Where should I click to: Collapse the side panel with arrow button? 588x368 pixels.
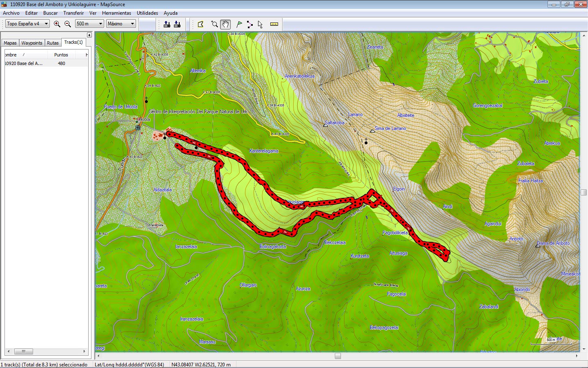tap(89, 35)
